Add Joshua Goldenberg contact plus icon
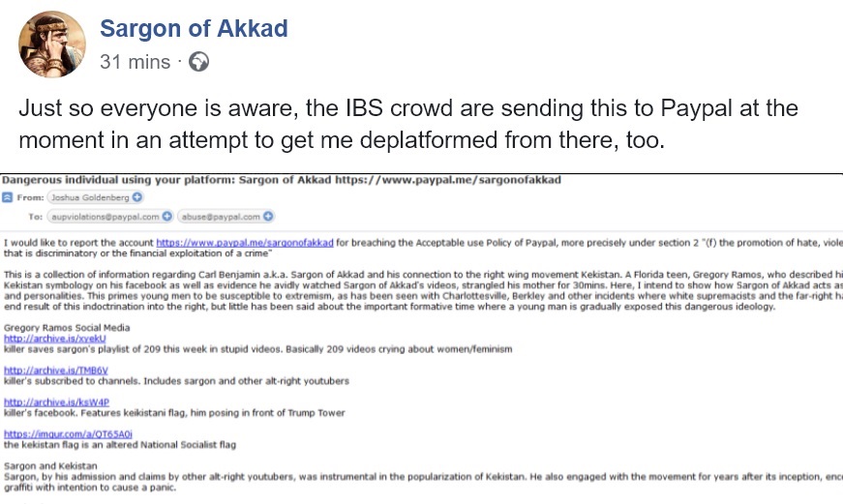 coord(137,197)
